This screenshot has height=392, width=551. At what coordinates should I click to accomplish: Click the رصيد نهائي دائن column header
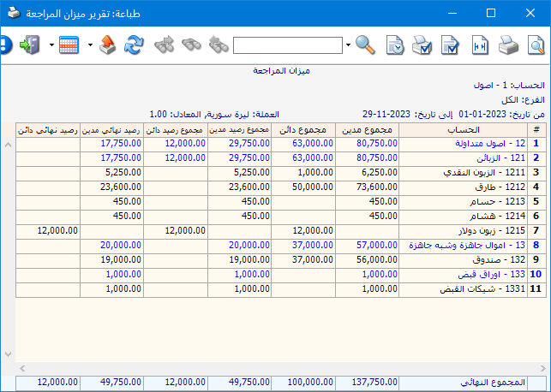48,130
